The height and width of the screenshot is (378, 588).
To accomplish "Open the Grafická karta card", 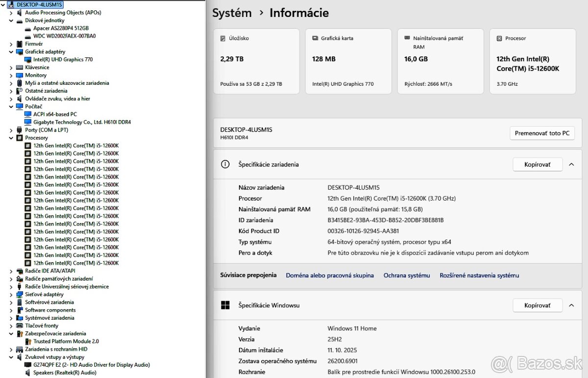I will [x=348, y=61].
